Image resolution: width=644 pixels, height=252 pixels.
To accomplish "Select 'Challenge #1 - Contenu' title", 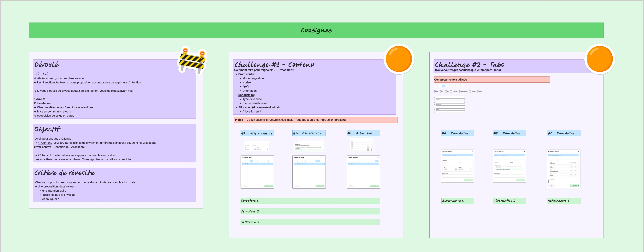I will pyautogui.click(x=274, y=65).
